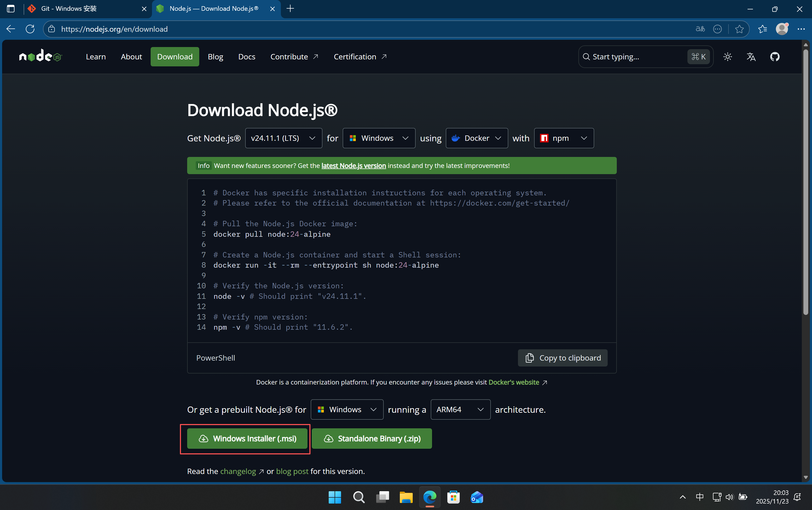This screenshot has width=812, height=510.
Task: Open Task View on the taskbar
Action: pyautogui.click(x=382, y=497)
